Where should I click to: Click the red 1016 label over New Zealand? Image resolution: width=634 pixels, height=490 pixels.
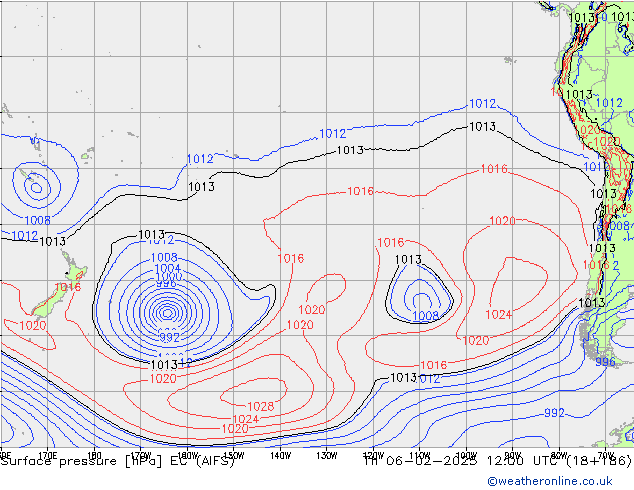point(68,287)
